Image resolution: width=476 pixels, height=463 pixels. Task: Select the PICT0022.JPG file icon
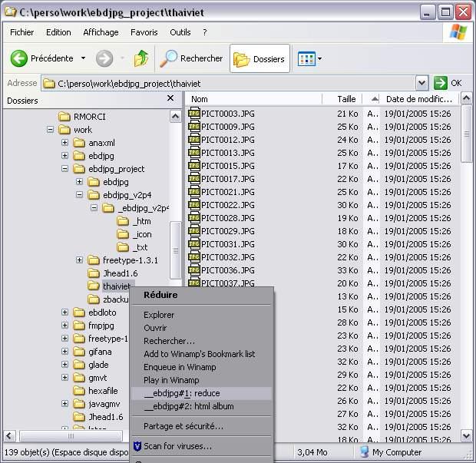point(194,205)
